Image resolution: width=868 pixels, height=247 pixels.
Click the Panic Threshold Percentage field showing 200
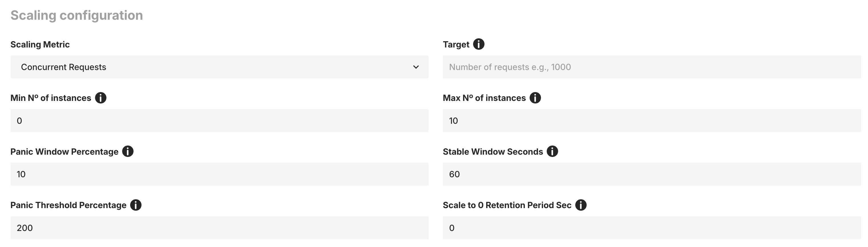pyautogui.click(x=219, y=228)
